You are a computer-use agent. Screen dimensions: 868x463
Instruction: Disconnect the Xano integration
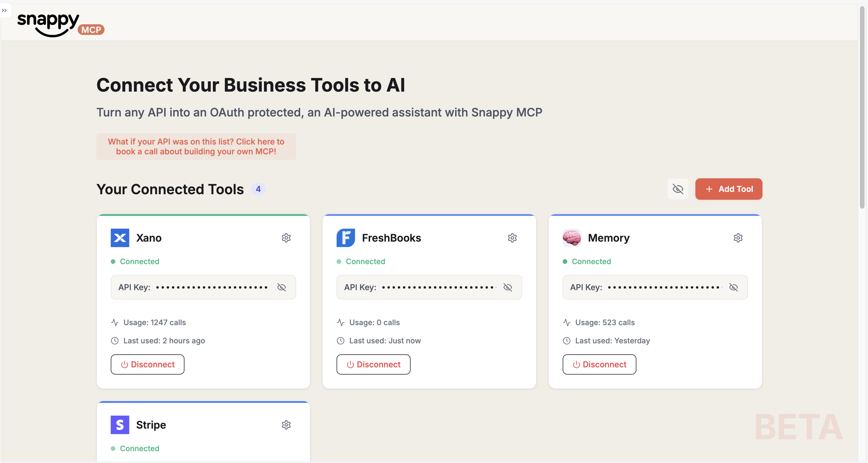[147, 364]
